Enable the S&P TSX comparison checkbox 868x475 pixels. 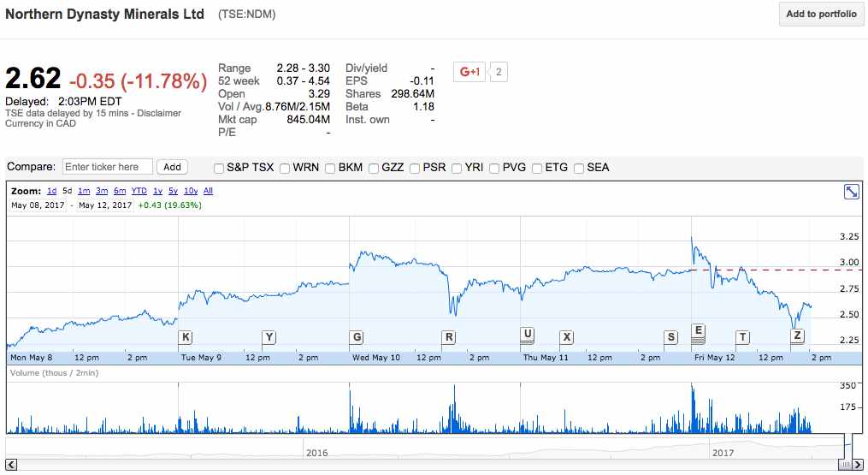tap(220, 168)
